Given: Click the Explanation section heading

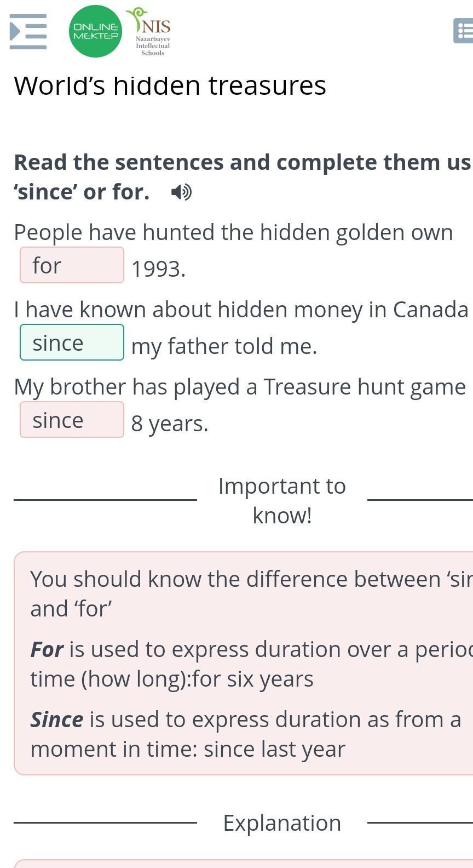Looking at the screenshot, I should (x=282, y=823).
